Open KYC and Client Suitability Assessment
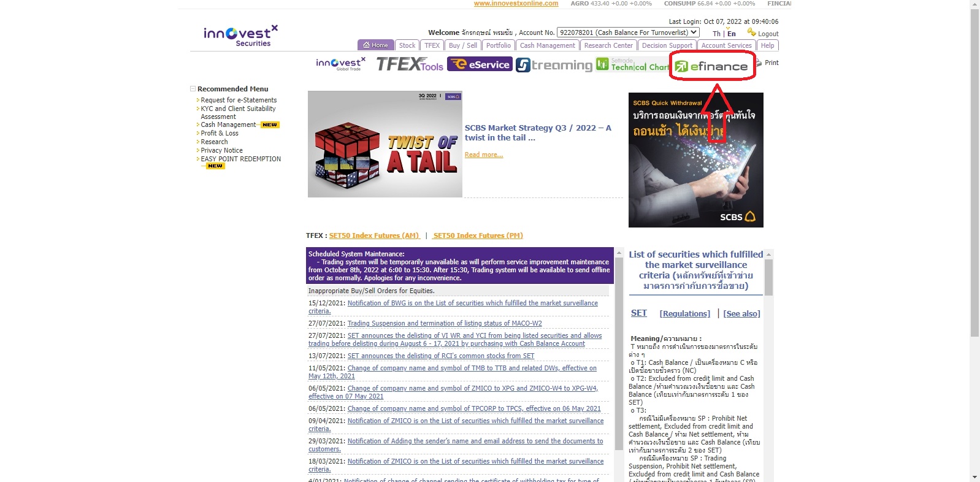980x482 pixels. point(238,112)
